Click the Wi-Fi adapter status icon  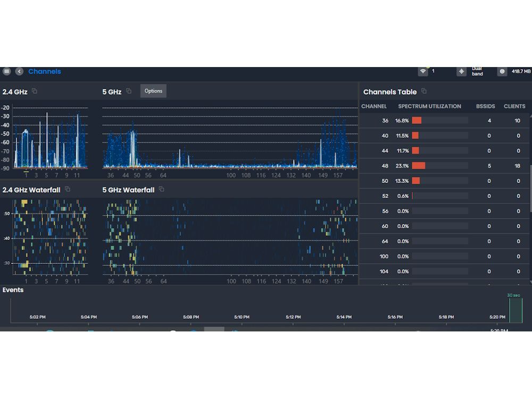pos(423,71)
